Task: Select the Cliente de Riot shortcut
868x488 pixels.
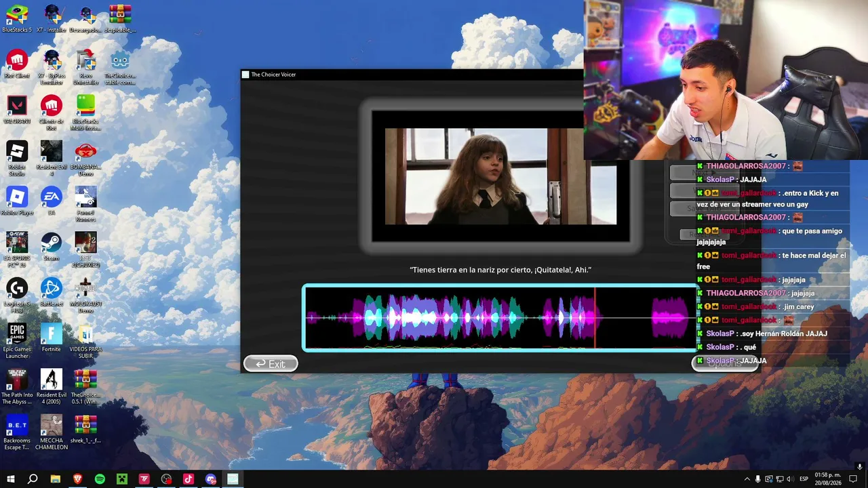Action: tap(52, 113)
